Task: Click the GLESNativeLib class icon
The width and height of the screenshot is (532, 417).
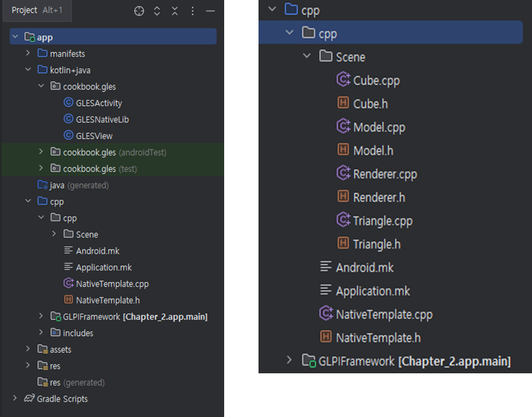Action: [x=69, y=119]
